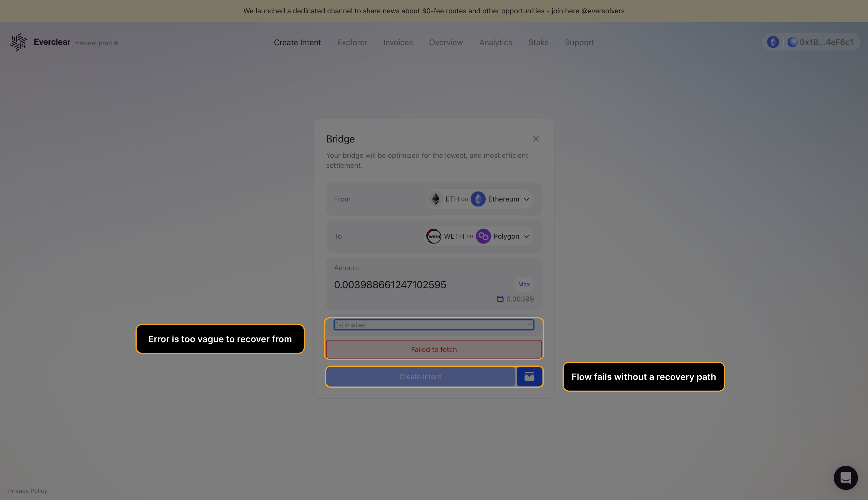Open the chat support bubble
The width and height of the screenshot is (868, 500).
coord(846,478)
